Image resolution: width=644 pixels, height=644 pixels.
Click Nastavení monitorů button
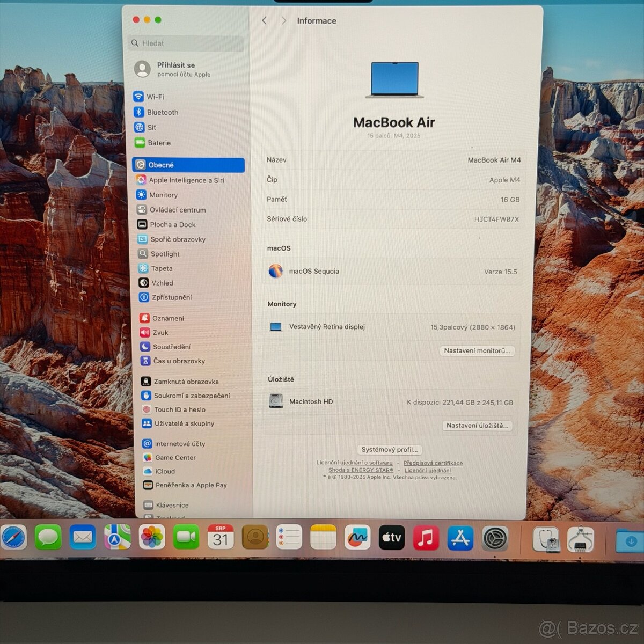477,351
